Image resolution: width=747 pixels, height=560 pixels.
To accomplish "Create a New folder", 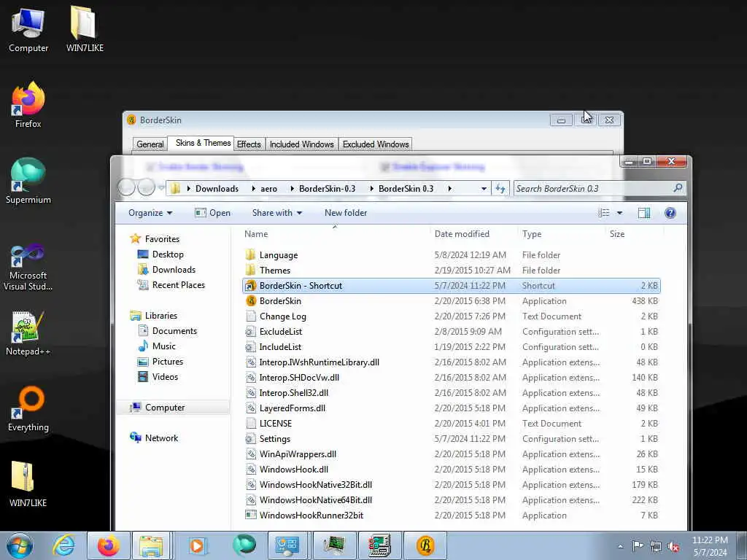I will tap(346, 213).
